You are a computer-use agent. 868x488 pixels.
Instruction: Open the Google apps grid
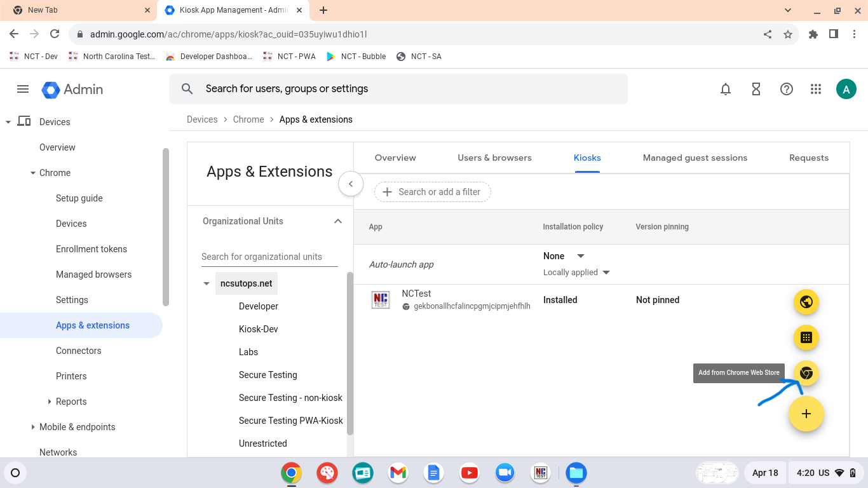(817, 90)
